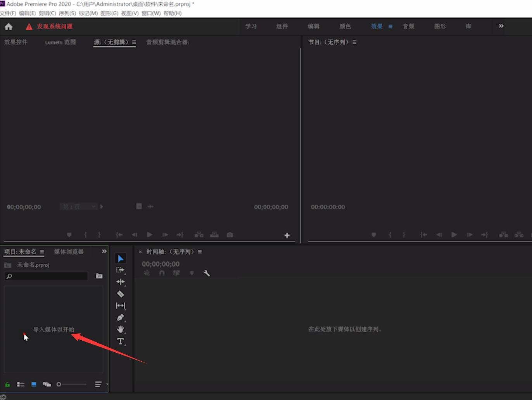Select the Track Select Forward tool
Image resolution: width=532 pixels, height=400 pixels.
[x=121, y=270]
